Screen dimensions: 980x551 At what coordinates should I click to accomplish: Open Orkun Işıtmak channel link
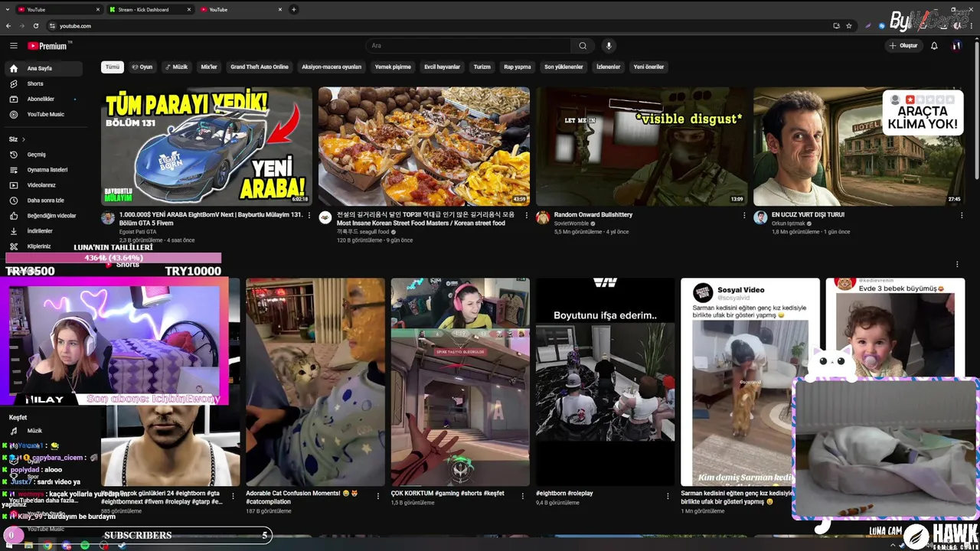[789, 223]
